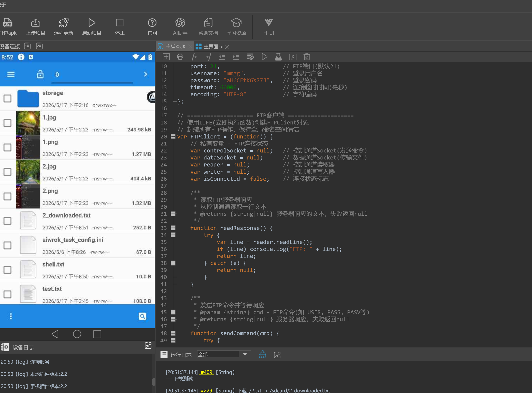Open 帮助文档 help documents
The image size is (532, 393).
208,27
